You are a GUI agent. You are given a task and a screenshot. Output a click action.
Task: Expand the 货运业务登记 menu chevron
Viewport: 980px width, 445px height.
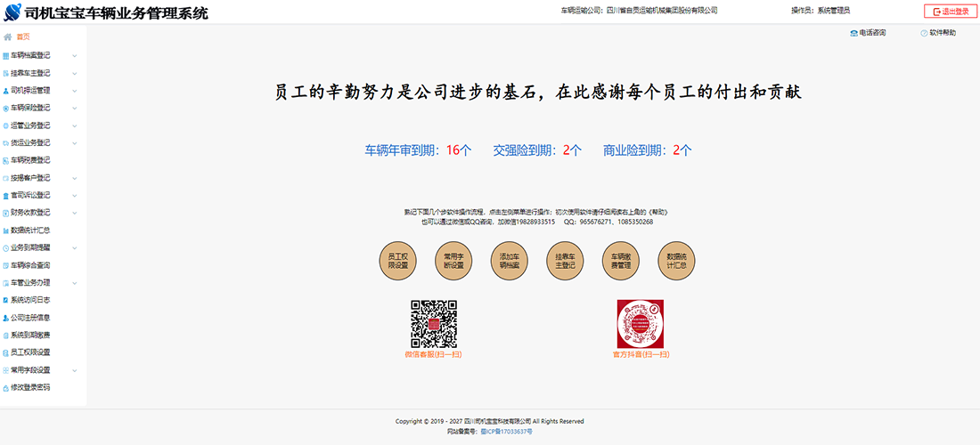tap(74, 143)
